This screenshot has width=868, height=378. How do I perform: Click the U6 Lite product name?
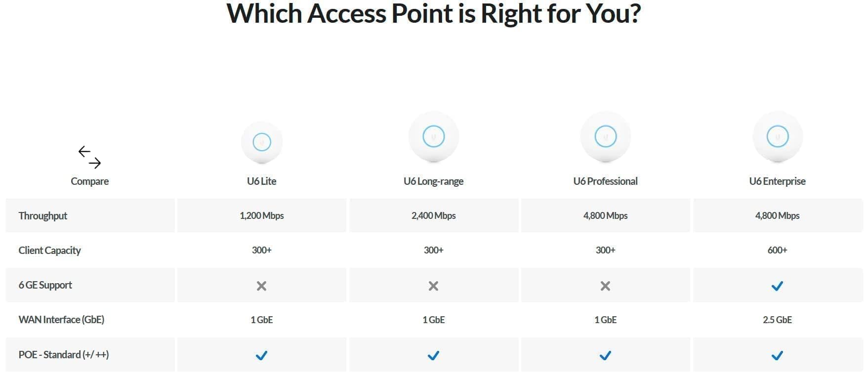click(261, 181)
